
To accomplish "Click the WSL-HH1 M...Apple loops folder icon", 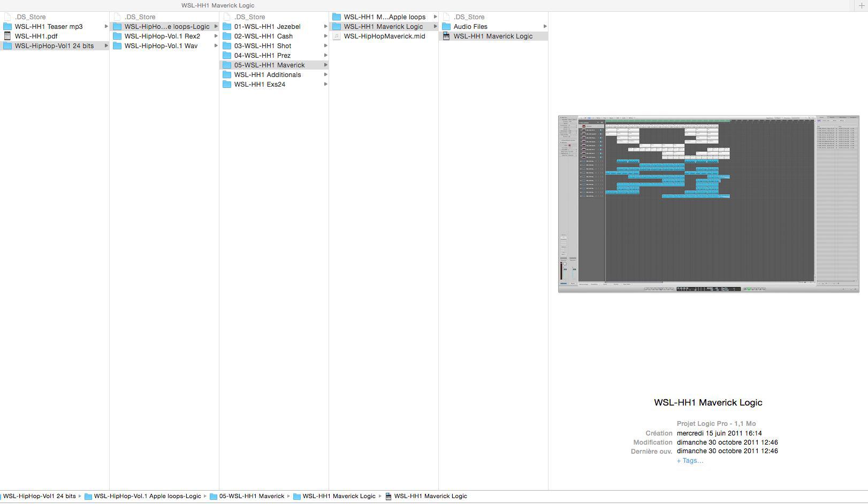I will click(x=337, y=17).
